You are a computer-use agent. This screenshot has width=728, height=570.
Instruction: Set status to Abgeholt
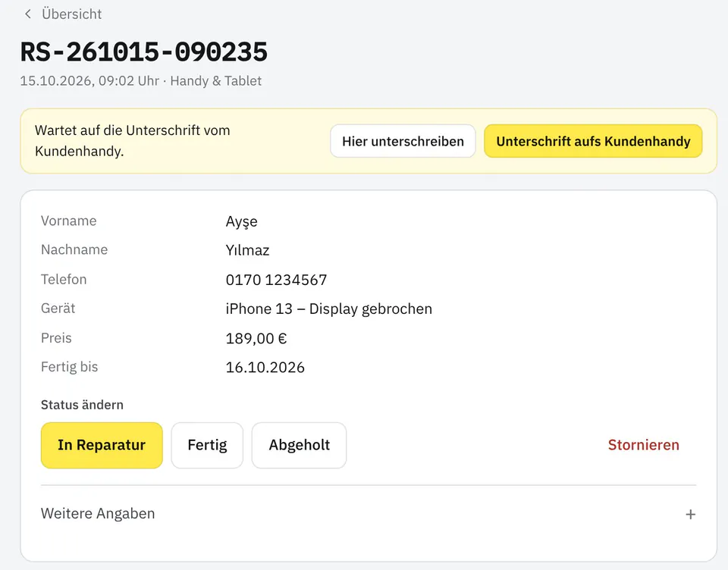coord(299,445)
